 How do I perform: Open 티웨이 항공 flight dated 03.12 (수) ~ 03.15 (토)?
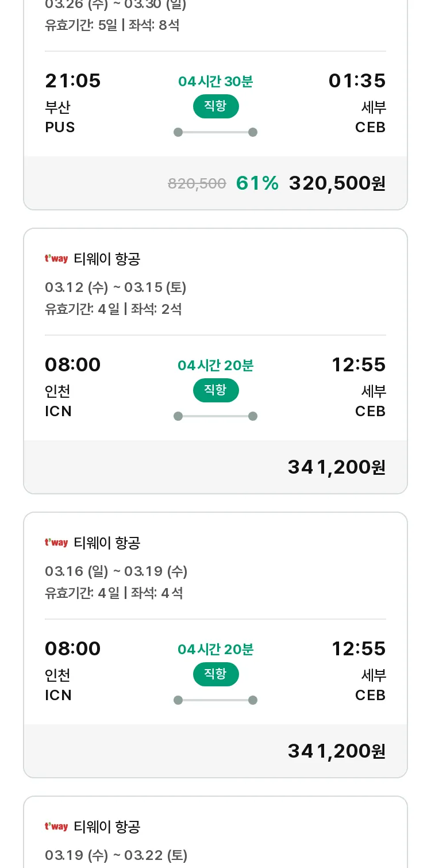click(215, 361)
